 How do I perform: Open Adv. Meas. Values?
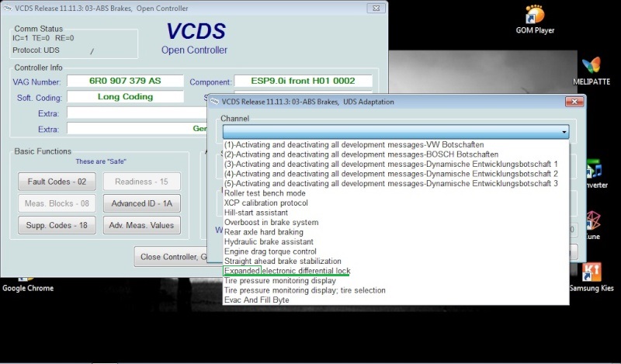[142, 225]
